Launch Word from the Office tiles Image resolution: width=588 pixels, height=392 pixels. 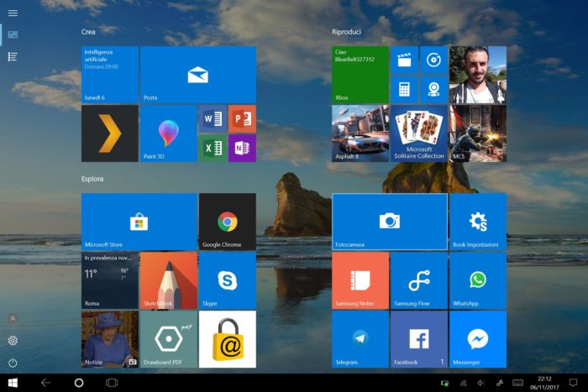pos(213,119)
